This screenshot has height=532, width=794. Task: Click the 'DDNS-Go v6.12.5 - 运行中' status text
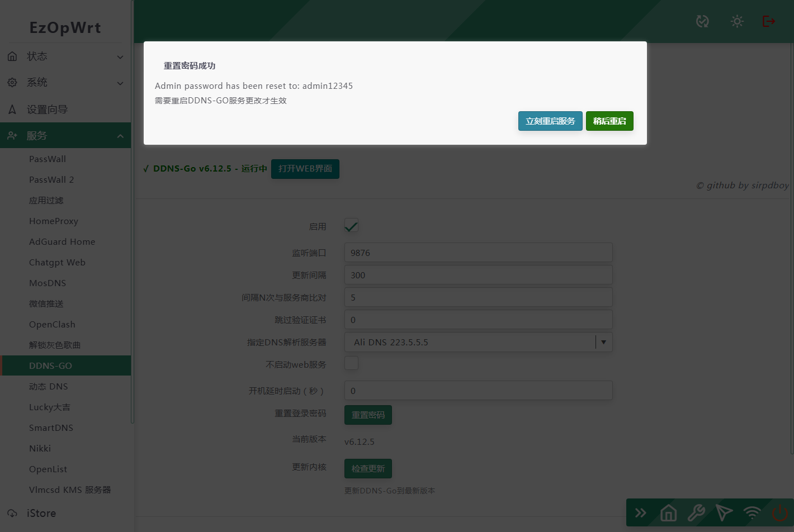[210, 169]
